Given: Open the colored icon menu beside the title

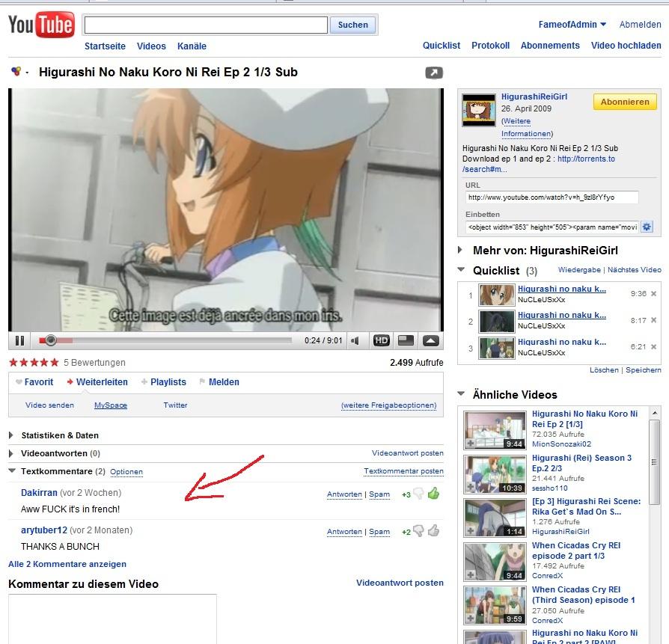Looking at the screenshot, I should pos(19,72).
